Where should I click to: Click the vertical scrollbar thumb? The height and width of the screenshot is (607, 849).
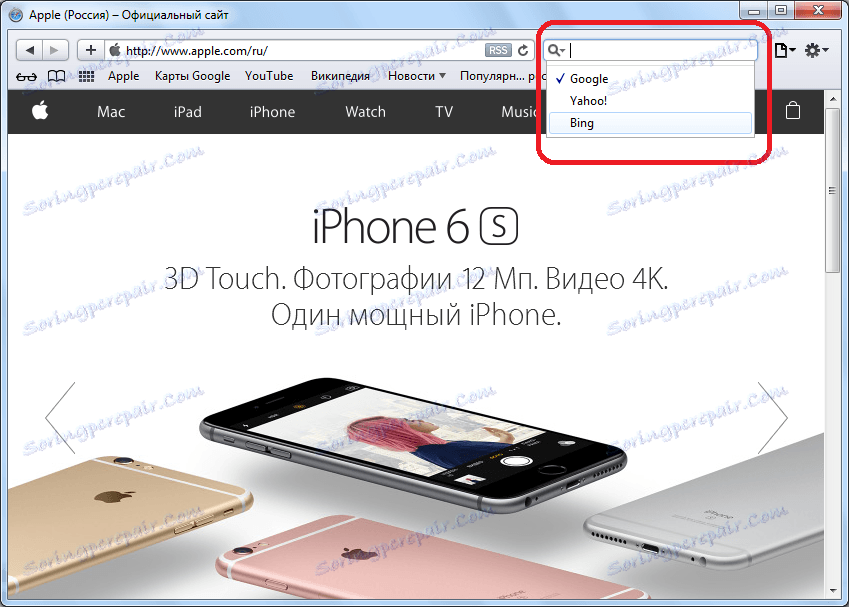(832, 190)
